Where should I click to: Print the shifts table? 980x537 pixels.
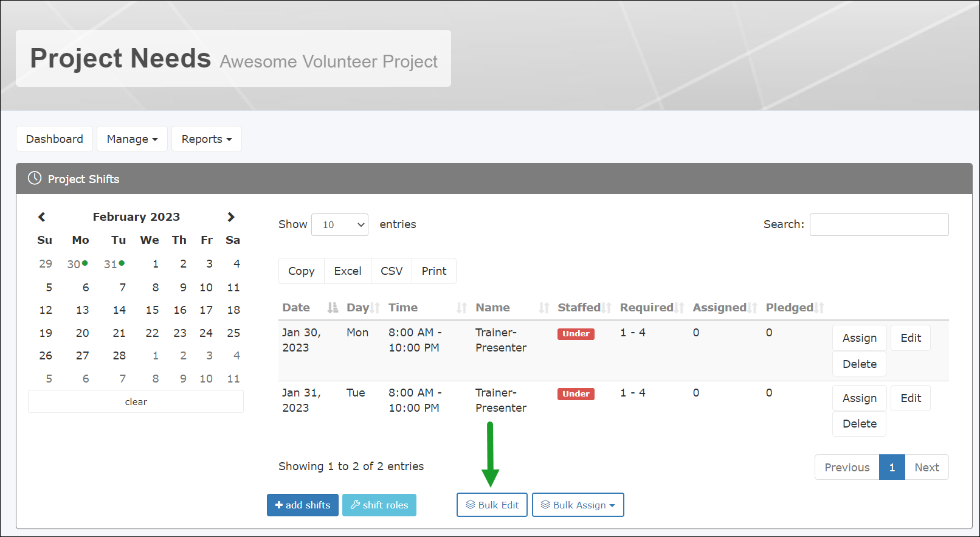(x=434, y=271)
